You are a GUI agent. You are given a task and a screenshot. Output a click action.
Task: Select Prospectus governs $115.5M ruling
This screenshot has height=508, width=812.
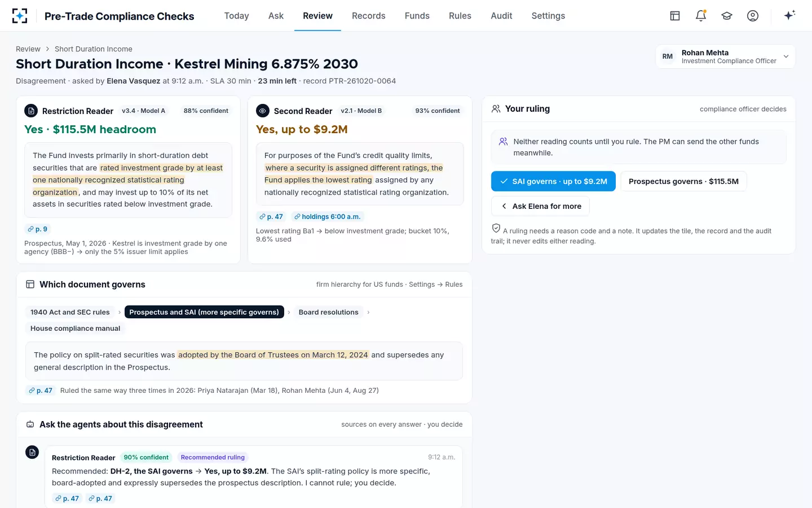(683, 181)
